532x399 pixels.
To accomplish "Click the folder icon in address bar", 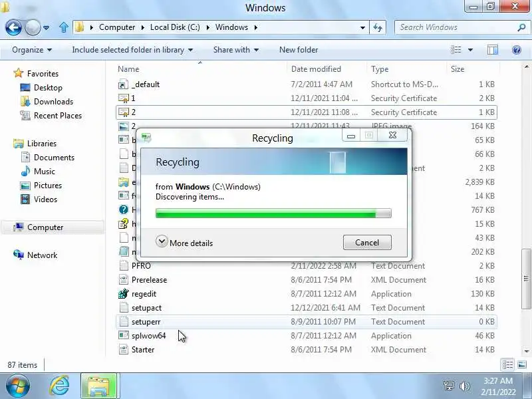I will coord(79,27).
